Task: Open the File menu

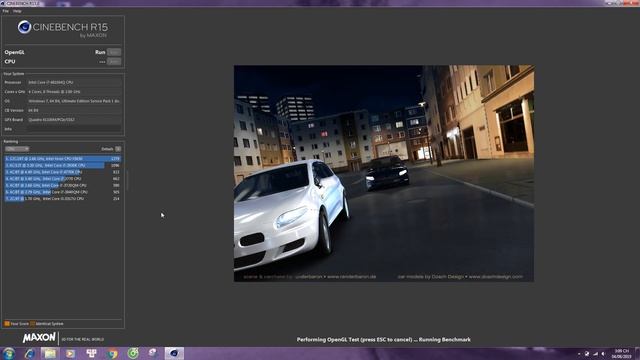Action: click(x=5, y=11)
